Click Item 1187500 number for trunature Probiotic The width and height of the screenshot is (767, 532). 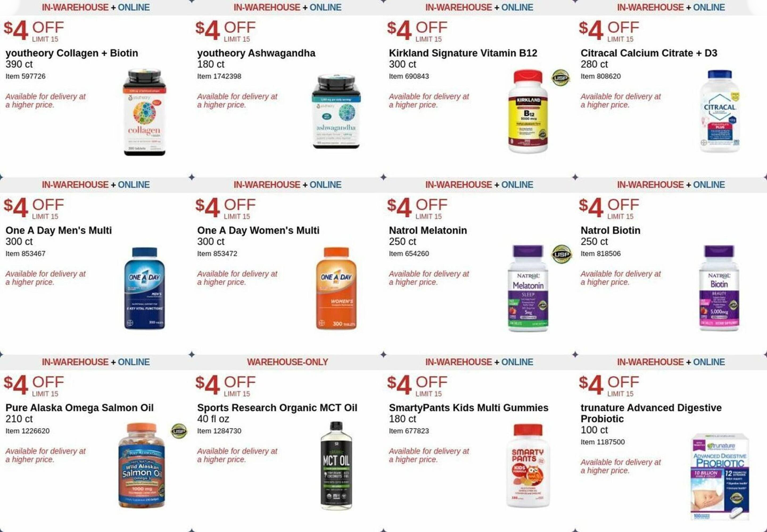(x=603, y=442)
